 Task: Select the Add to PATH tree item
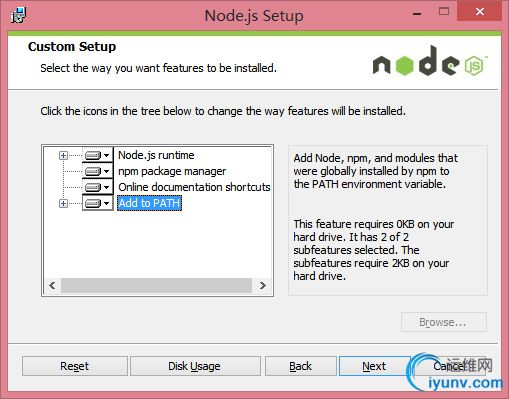149,203
